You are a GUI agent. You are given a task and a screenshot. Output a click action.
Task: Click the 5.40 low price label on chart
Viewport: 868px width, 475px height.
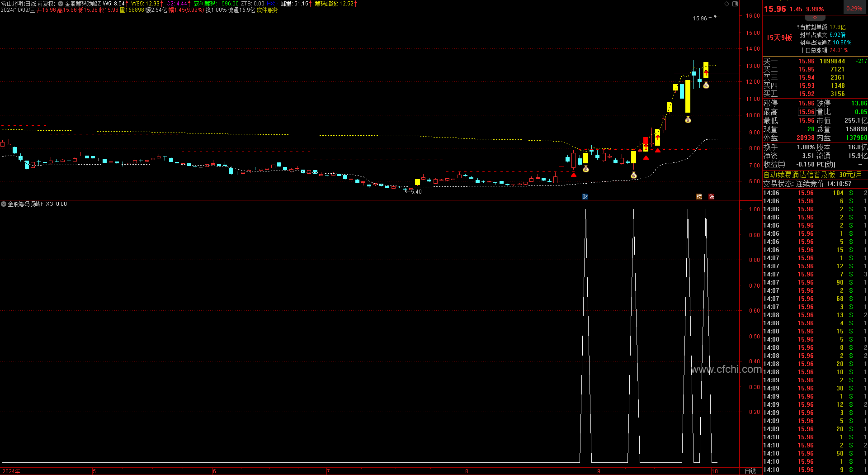point(416,192)
